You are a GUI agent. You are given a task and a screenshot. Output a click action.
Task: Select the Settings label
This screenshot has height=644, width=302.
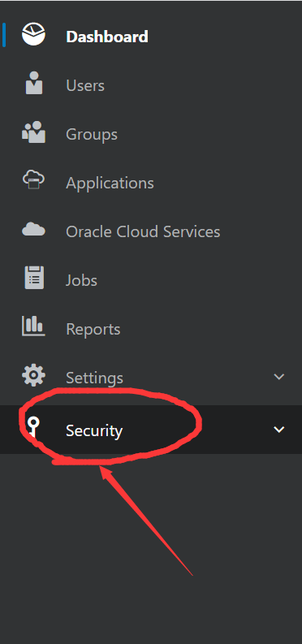(x=94, y=378)
